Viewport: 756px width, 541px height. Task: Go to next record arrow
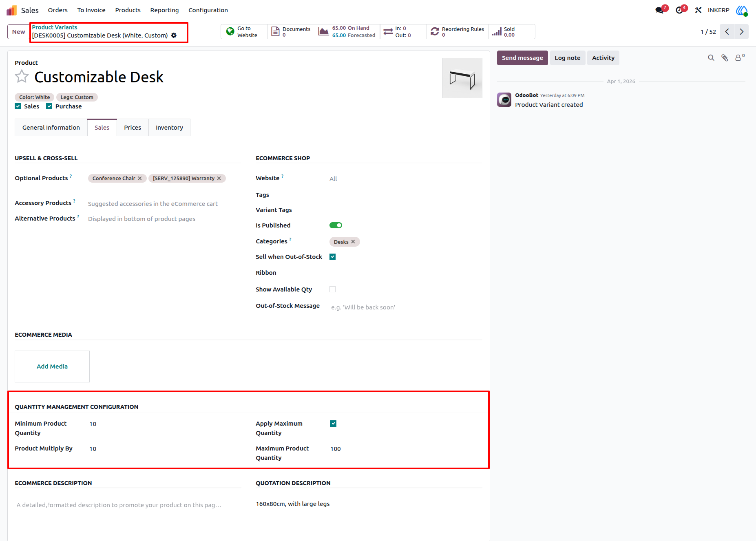[x=742, y=32]
